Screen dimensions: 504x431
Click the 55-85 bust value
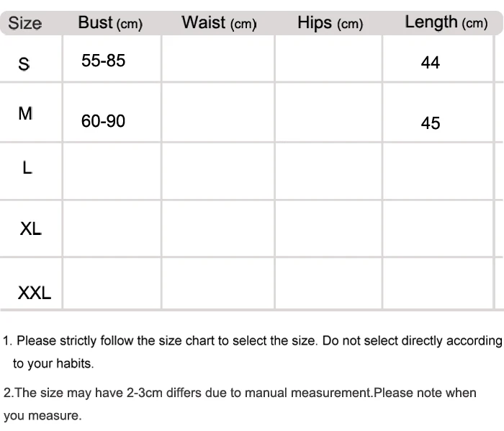tap(103, 61)
